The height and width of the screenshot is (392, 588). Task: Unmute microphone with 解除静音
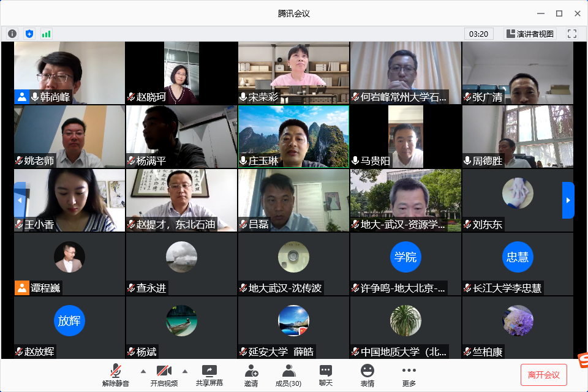coord(116,375)
